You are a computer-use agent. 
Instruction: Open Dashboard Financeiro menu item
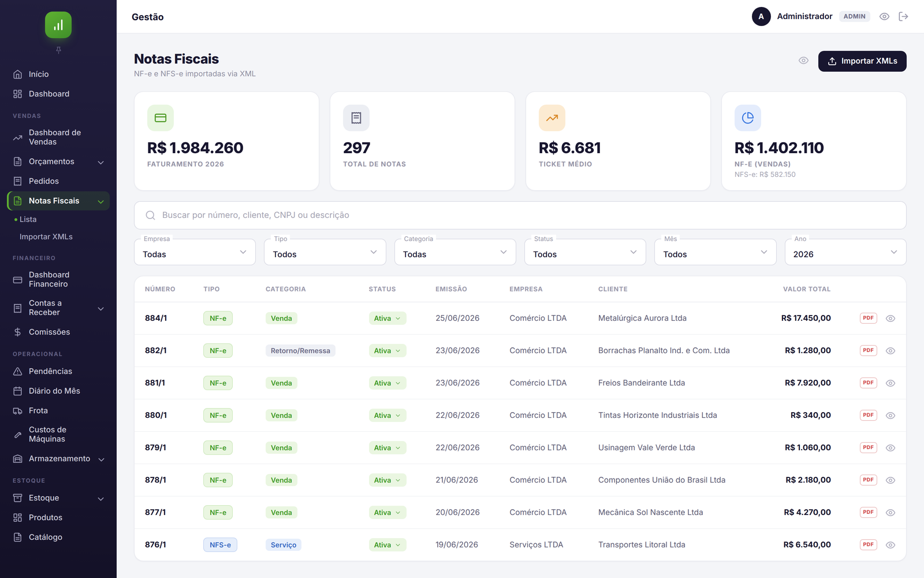(x=58, y=279)
